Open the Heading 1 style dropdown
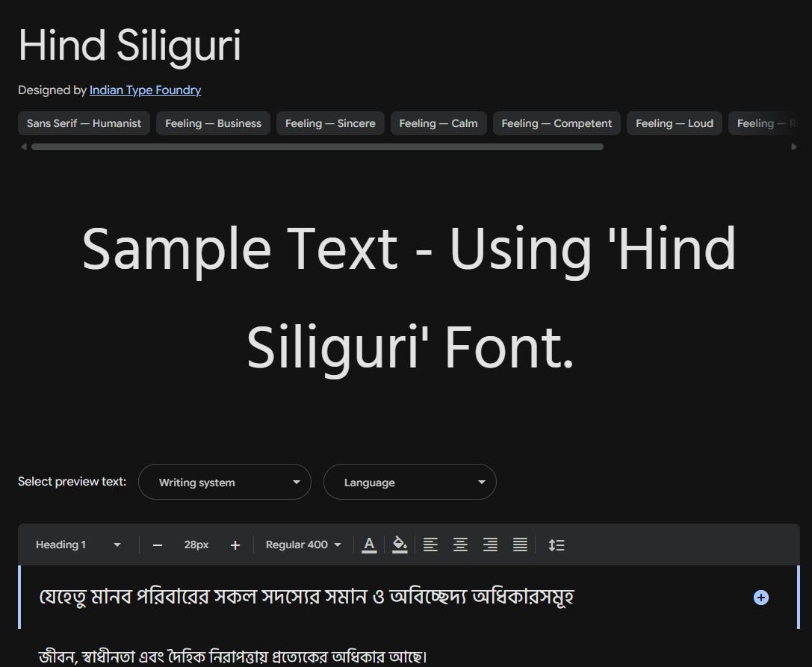This screenshot has width=812, height=667. click(78, 545)
